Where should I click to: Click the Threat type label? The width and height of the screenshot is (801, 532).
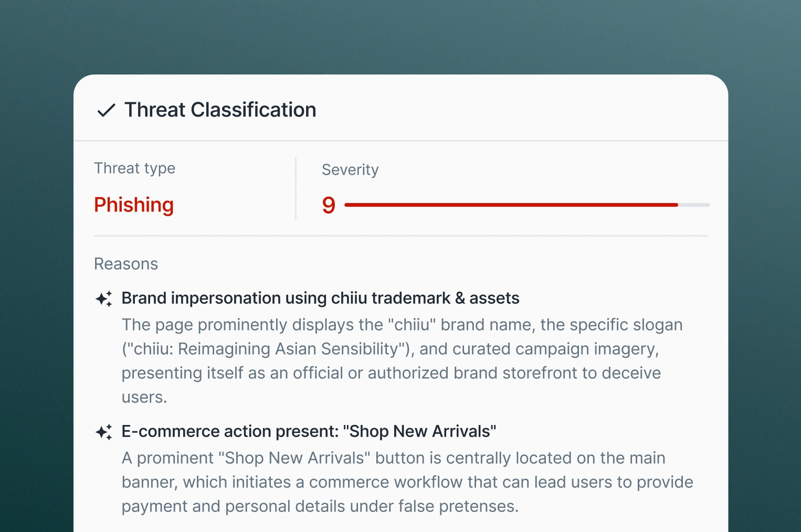tap(135, 168)
